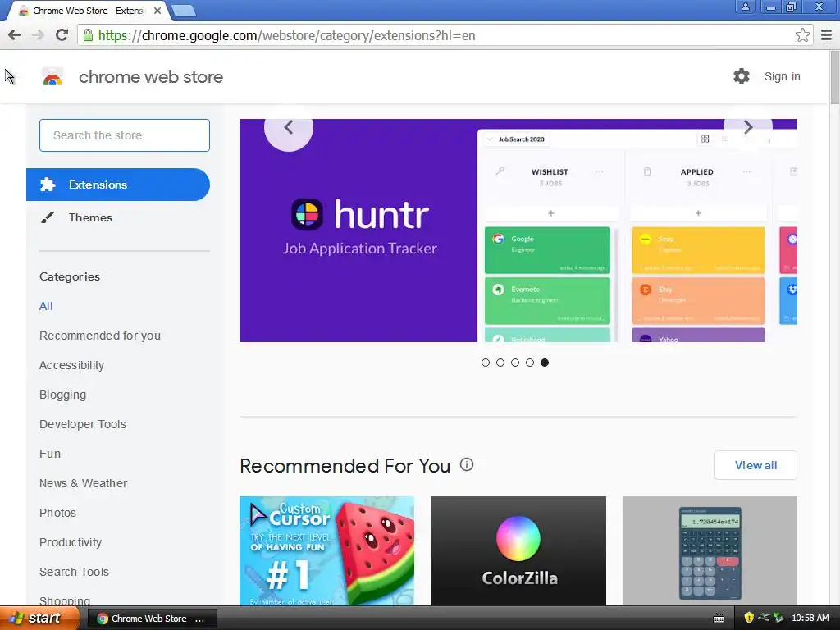Focus the Search the store field
The image size is (840, 630).
(x=125, y=135)
